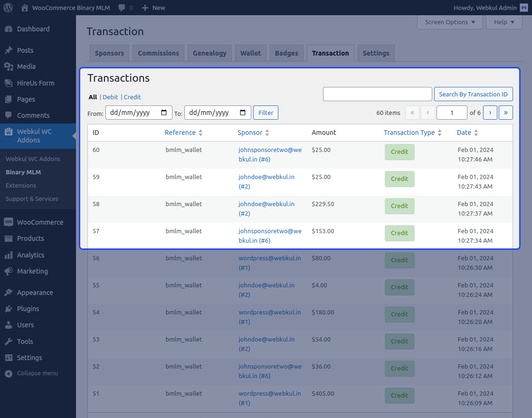The height and width of the screenshot is (418, 532).
Task: Click the Search By Transaction ID button
Action: 473,94
